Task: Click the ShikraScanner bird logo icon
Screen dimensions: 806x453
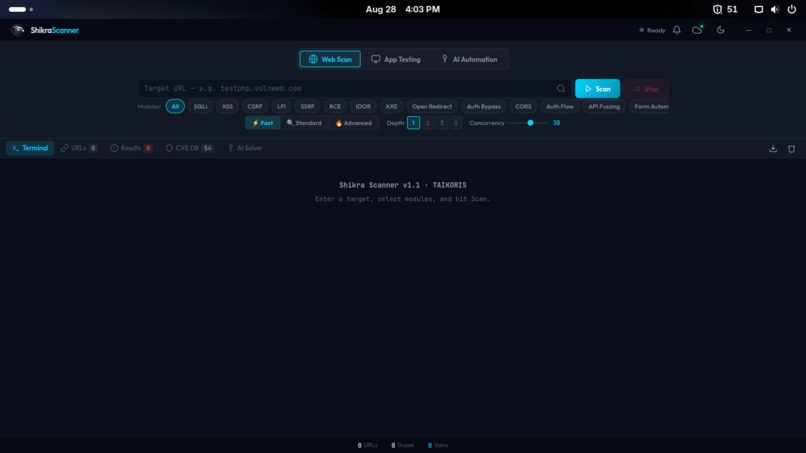Action: 18,30
